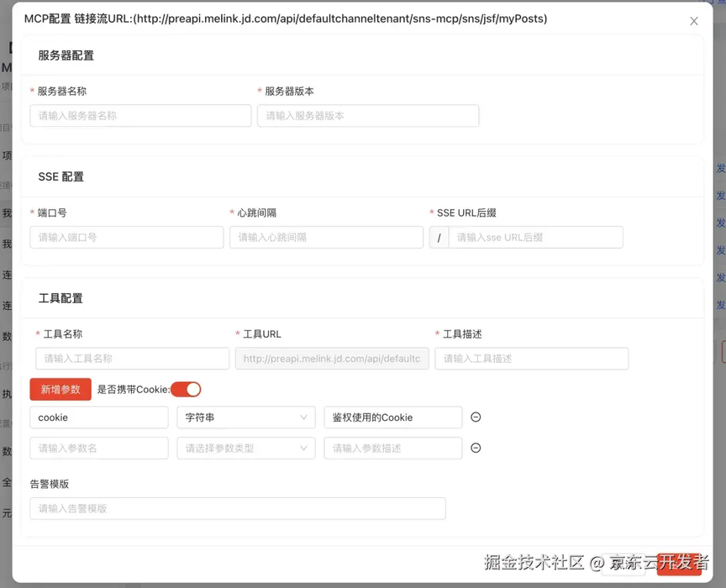Edit the cookie parameter name field
Screen dimensions: 726x588
(x=99, y=417)
